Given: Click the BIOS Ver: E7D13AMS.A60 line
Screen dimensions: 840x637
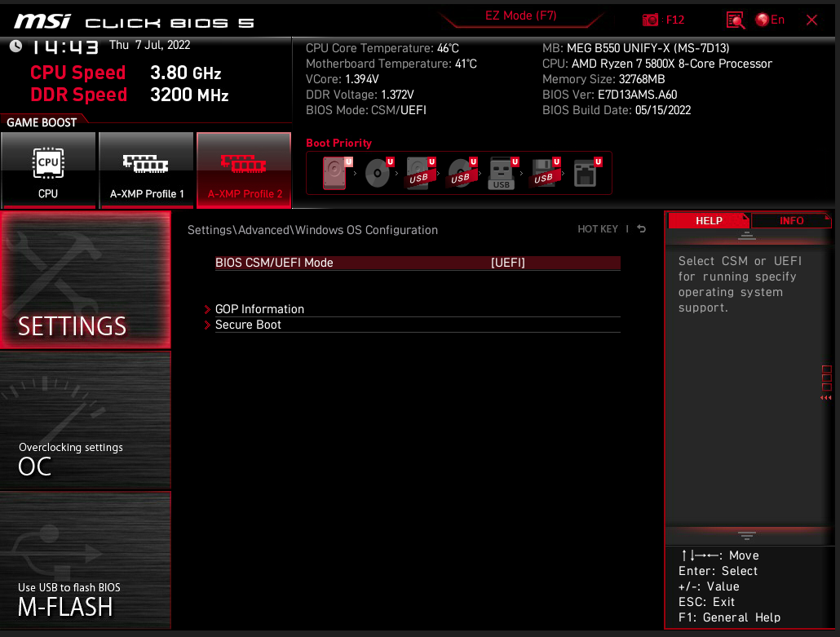Looking at the screenshot, I should point(610,95).
